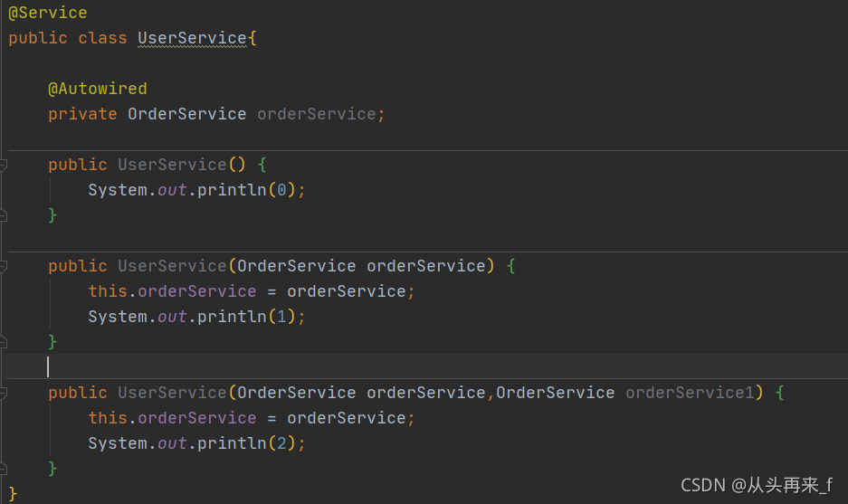Collapse the single-parameter UserService constructor fold marker
The height and width of the screenshot is (504, 848).
pos(4,266)
